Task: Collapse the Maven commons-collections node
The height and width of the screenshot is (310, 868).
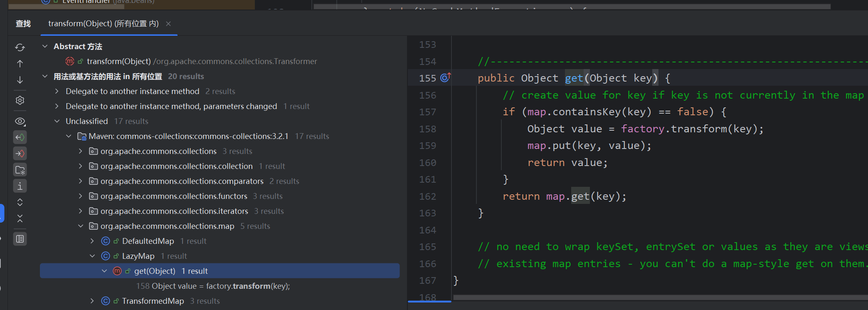Action: tap(69, 136)
